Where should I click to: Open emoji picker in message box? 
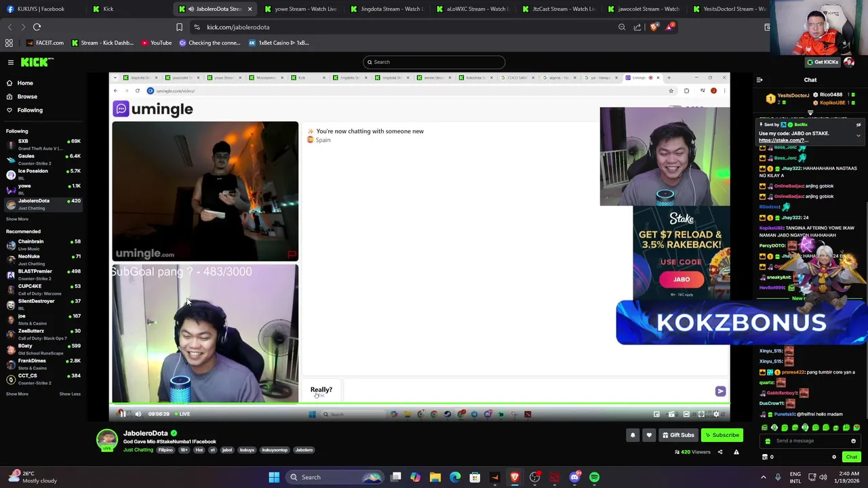pyautogui.click(x=853, y=441)
